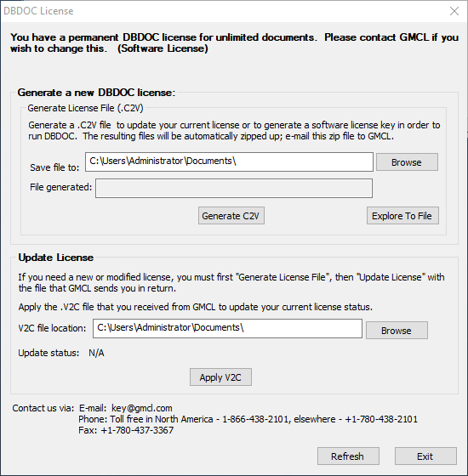Select the Generate License File (.C2V) group label

point(85,108)
